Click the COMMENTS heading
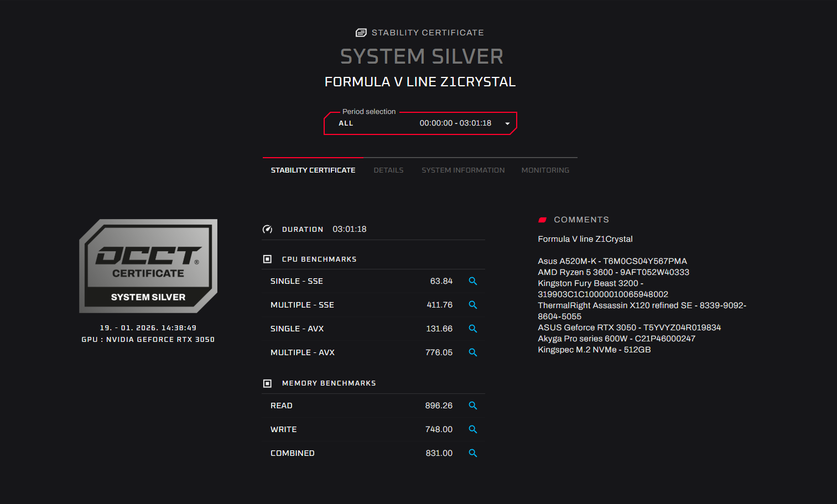 (x=581, y=220)
